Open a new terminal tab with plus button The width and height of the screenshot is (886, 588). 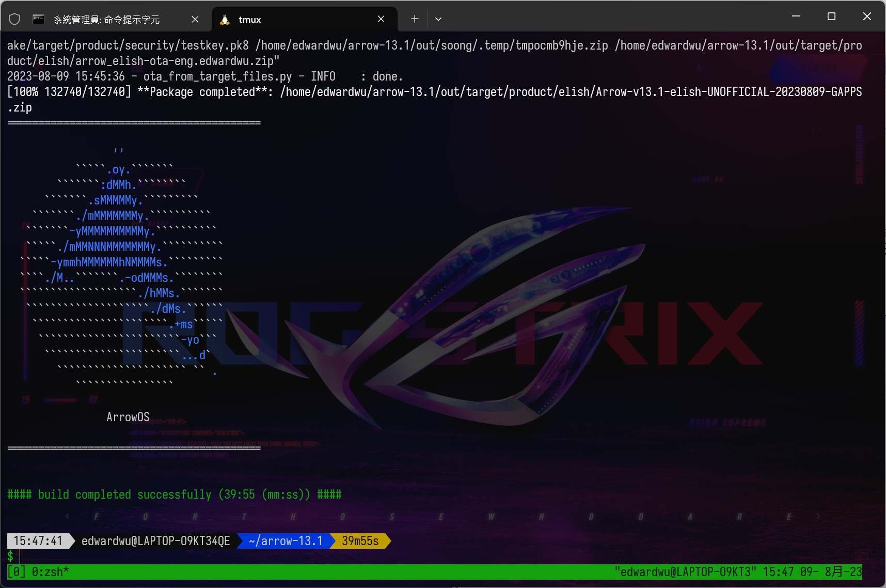(x=415, y=19)
